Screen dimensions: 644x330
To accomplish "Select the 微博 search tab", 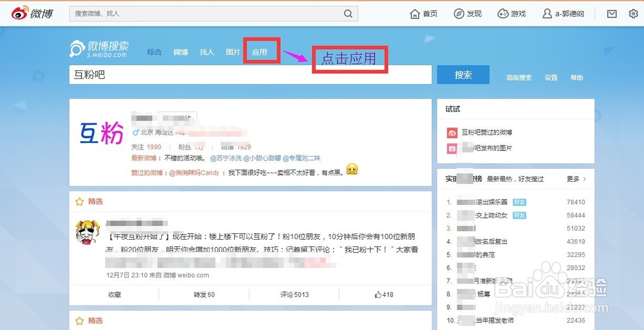I will click(x=181, y=52).
